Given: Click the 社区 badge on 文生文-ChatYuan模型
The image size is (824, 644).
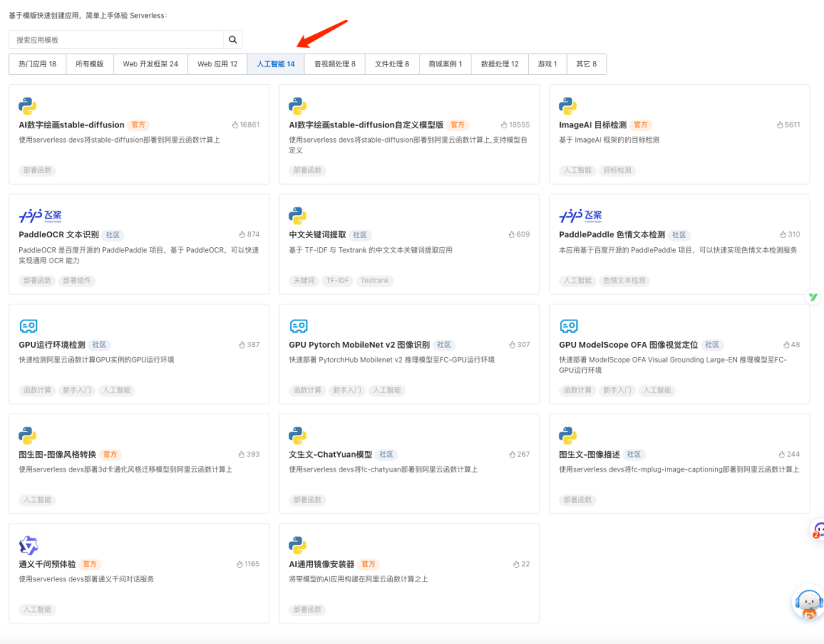Looking at the screenshot, I should (388, 454).
